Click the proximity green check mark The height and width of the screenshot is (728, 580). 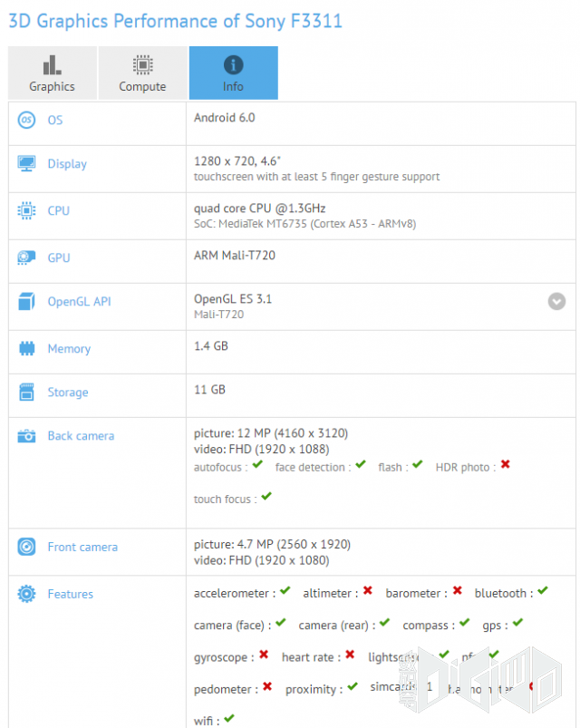(353, 686)
